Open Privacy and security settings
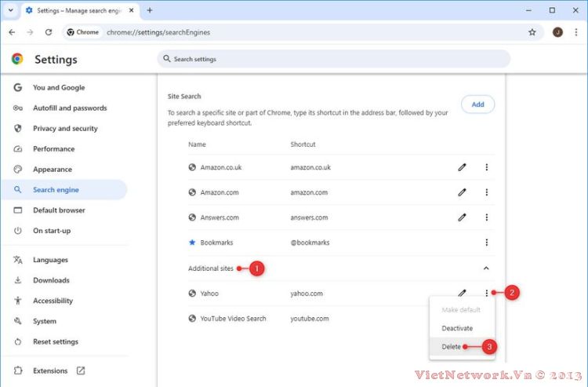This screenshot has height=387, width=588. [x=65, y=129]
